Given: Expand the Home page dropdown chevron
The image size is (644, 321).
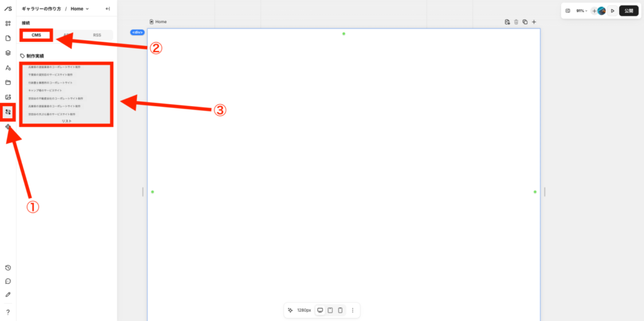Looking at the screenshot, I should (x=87, y=9).
